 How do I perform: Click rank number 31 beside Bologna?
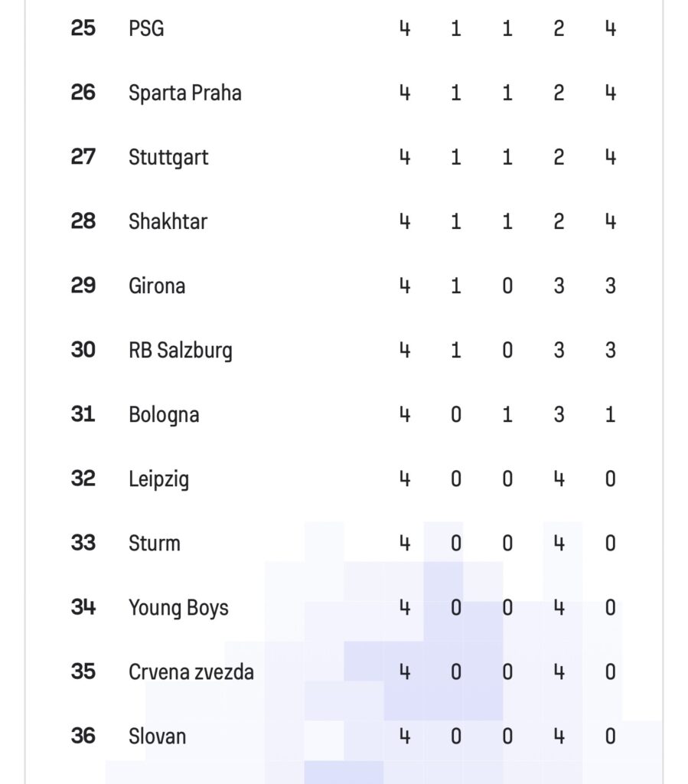83,414
